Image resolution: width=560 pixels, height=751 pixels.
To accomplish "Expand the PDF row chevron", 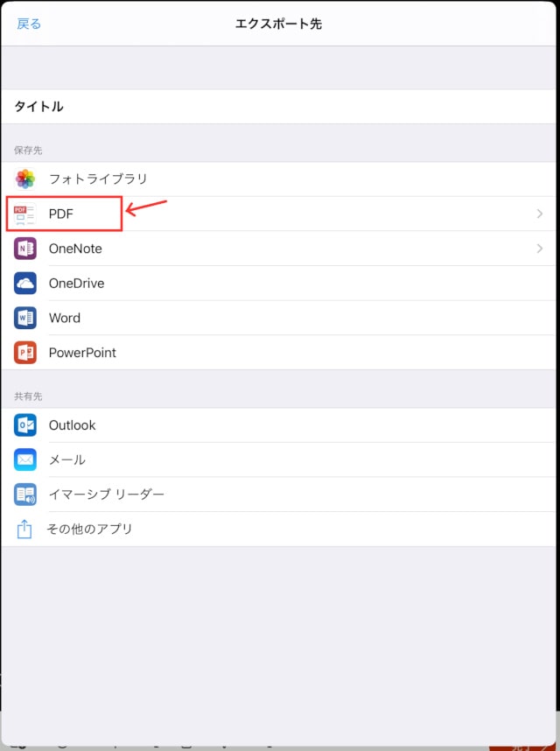I will coord(539,214).
